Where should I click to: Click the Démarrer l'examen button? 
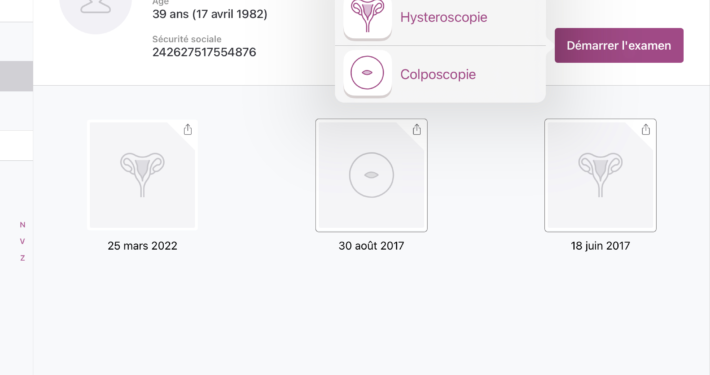619,45
